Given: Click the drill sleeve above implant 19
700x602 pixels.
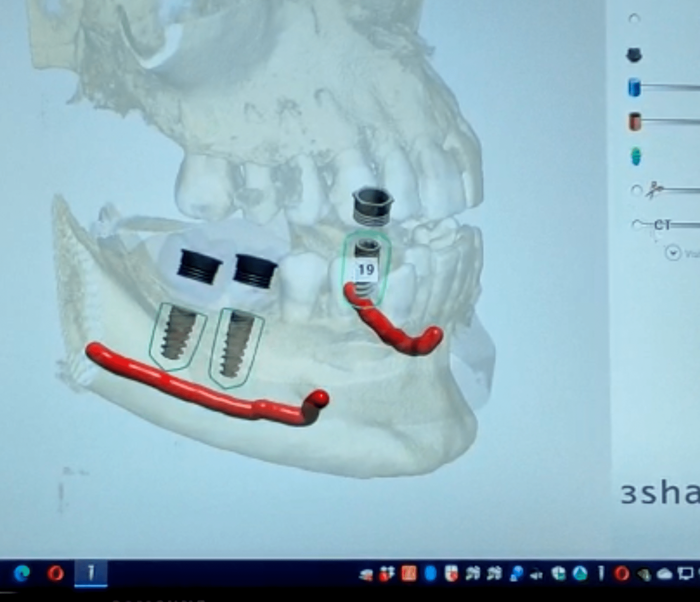Looking at the screenshot, I should click(x=372, y=206).
